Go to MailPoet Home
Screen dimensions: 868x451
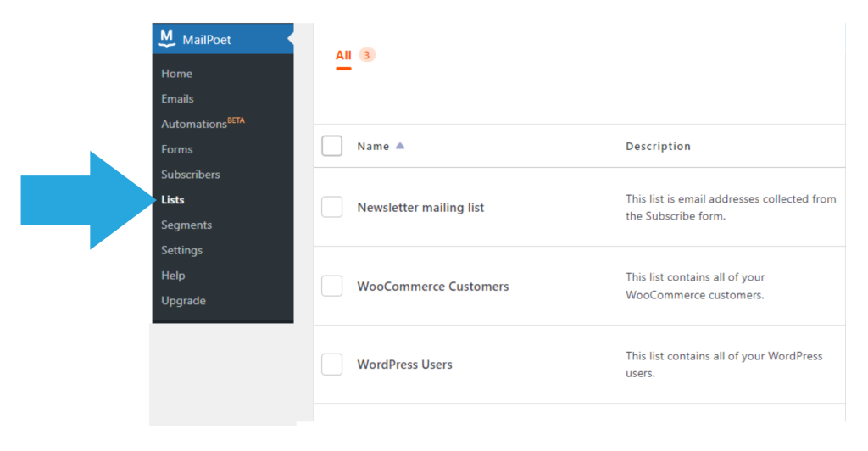[x=176, y=74]
